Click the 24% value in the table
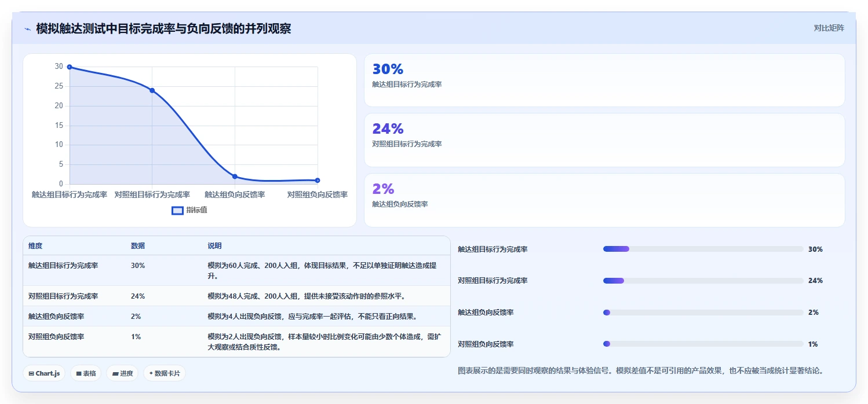Image resolution: width=868 pixels, height=404 pixels. point(138,296)
